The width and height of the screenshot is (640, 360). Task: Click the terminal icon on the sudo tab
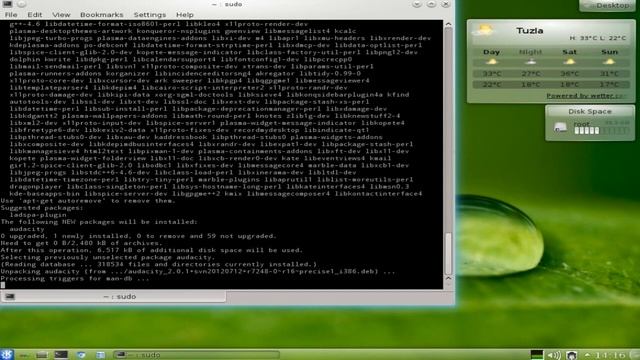coord(10,297)
